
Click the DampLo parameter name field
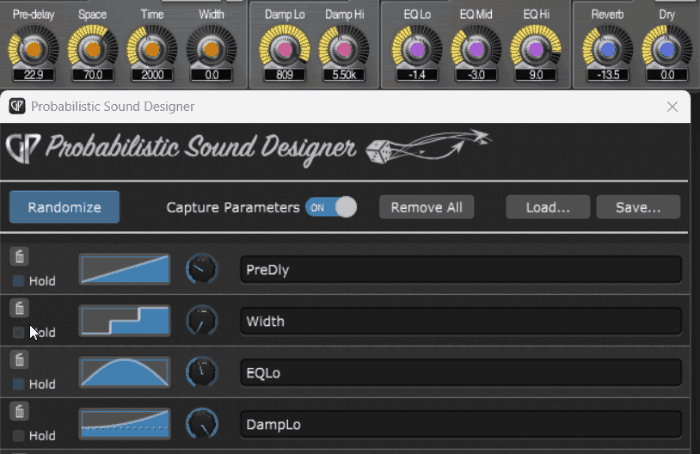(x=461, y=424)
